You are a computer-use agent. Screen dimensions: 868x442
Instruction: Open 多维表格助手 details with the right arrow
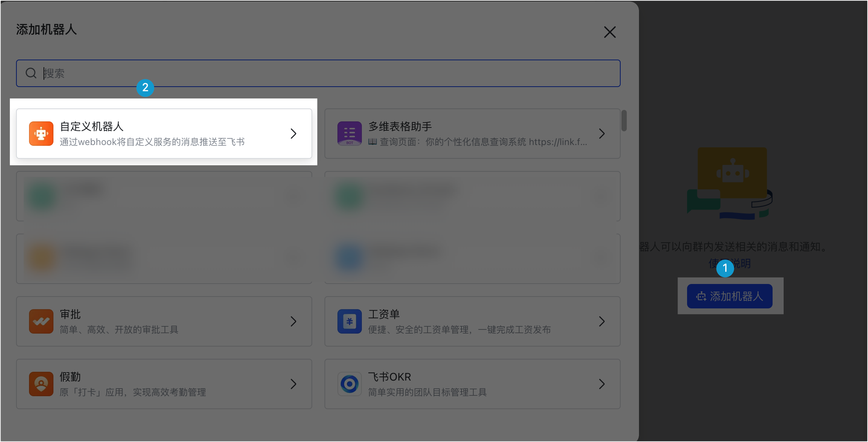click(602, 134)
